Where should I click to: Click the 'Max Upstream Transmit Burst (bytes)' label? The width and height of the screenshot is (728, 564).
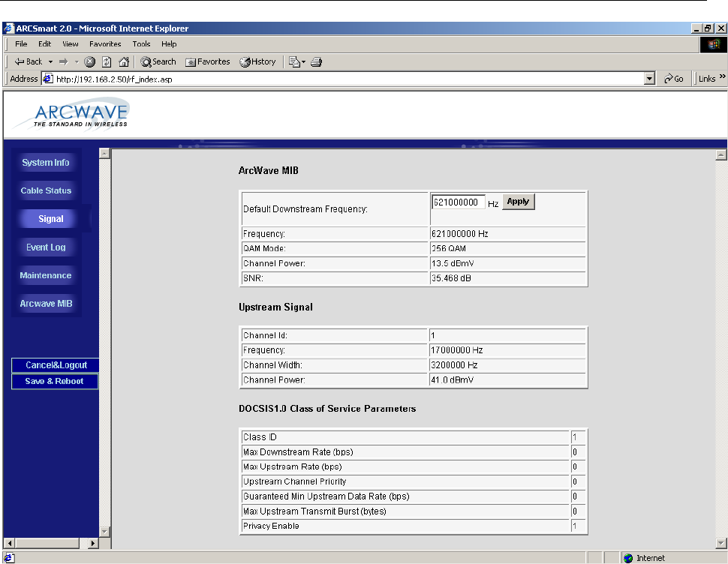314,511
